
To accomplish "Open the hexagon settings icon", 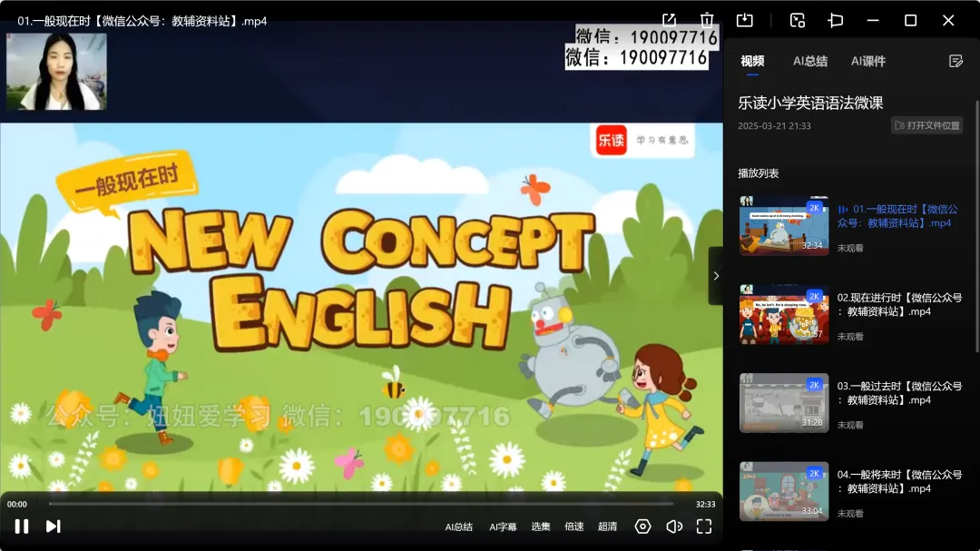I will [x=642, y=526].
